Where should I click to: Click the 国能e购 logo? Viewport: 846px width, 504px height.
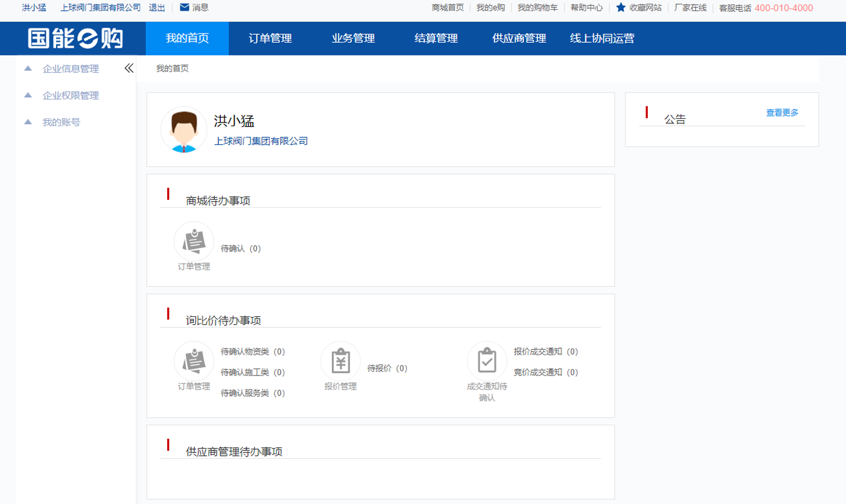(75, 38)
